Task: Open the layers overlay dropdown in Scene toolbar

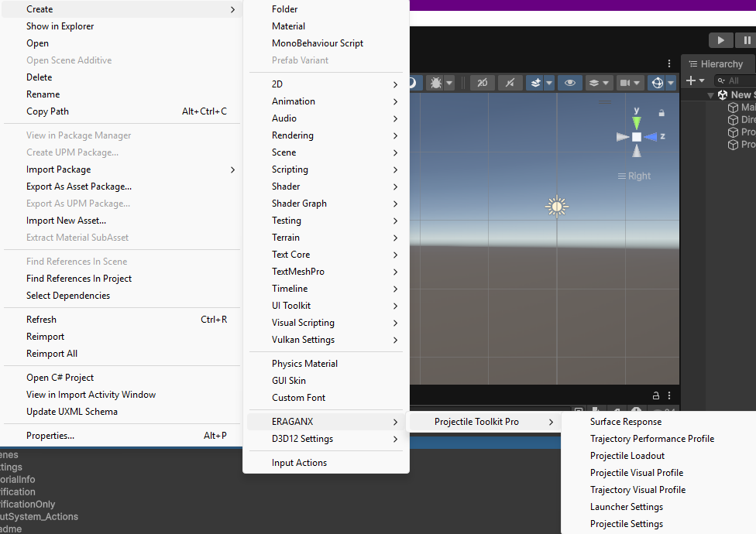Action: (x=599, y=84)
